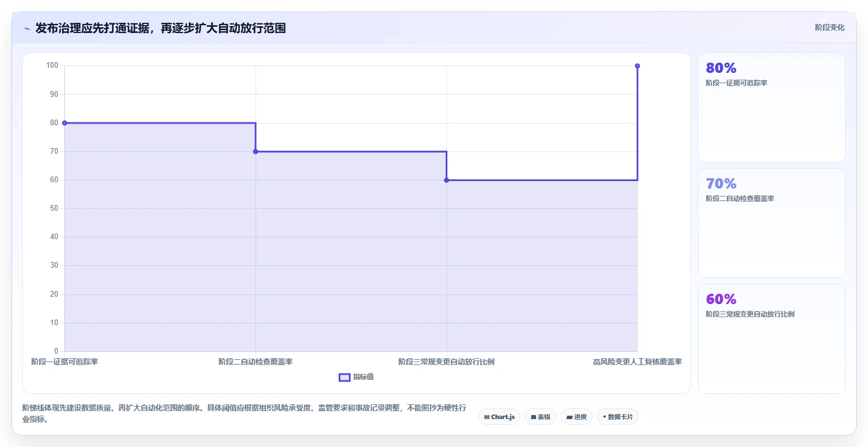Click the 表格 tag chip
Image resolution: width=868 pixels, height=447 pixels.
click(x=540, y=417)
